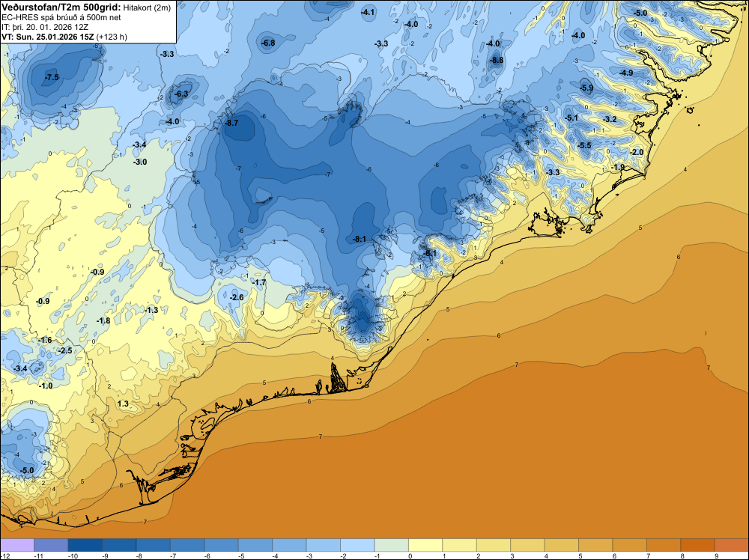Select the temperature value -5.9
This screenshot has width=749, height=560.
[586, 88]
